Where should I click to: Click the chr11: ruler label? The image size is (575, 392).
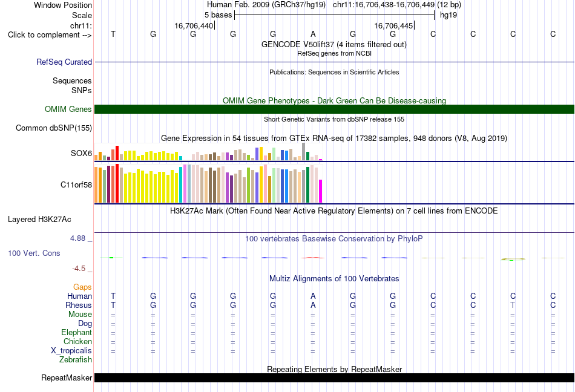tap(81, 25)
